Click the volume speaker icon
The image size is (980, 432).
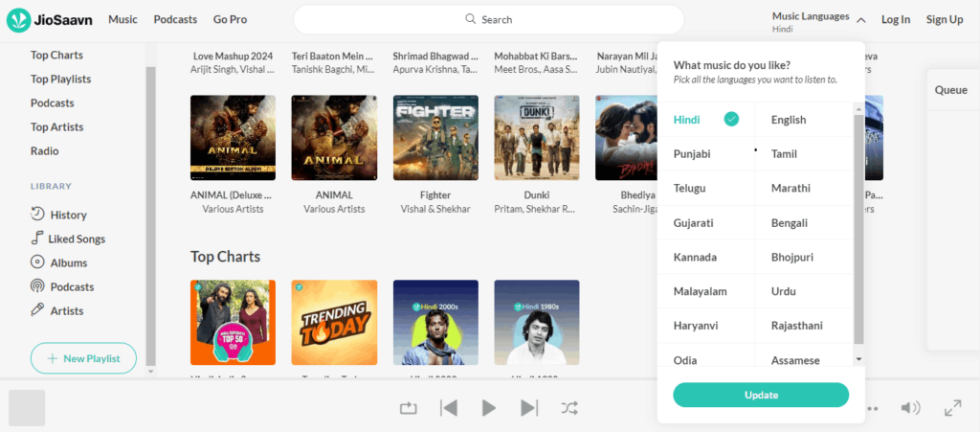pos(910,408)
